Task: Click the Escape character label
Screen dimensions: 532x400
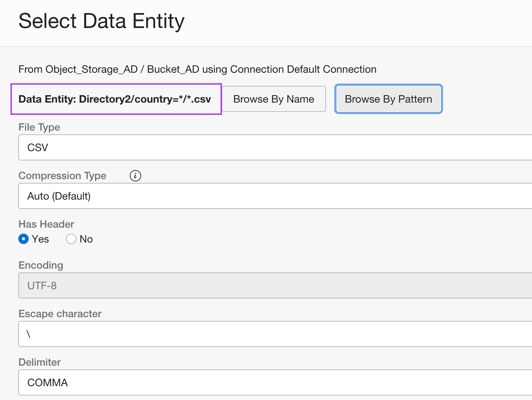Action: click(60, 314)
